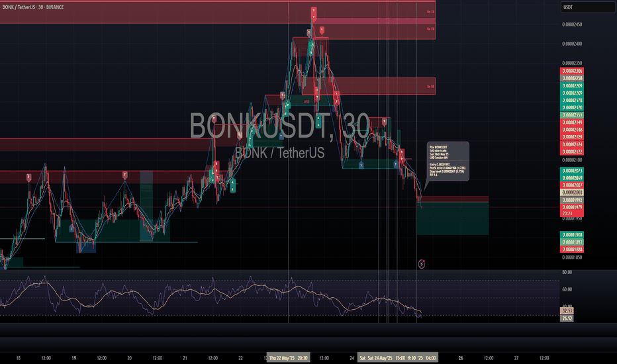Select the red marker at the chart's highest peak
This screenshot has height=364, width=617.
tap(314, 13)
